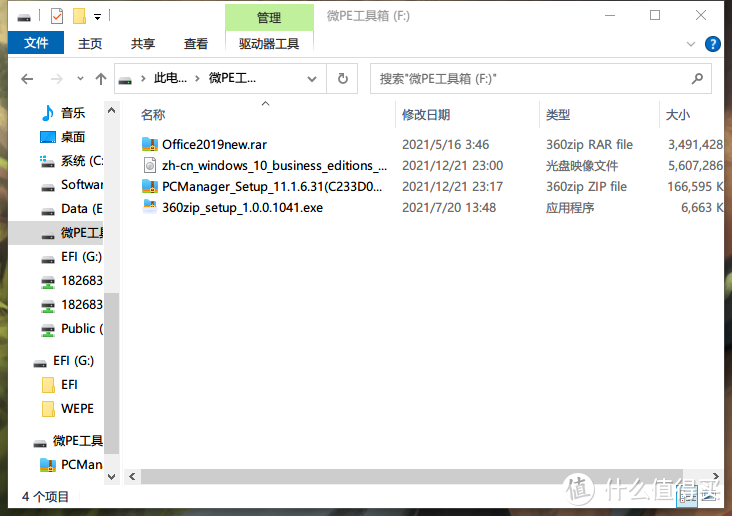Click the zh-cn_windows_10_business_editions file name
Screen dimensions: 732x516
[x=274, y=165]
